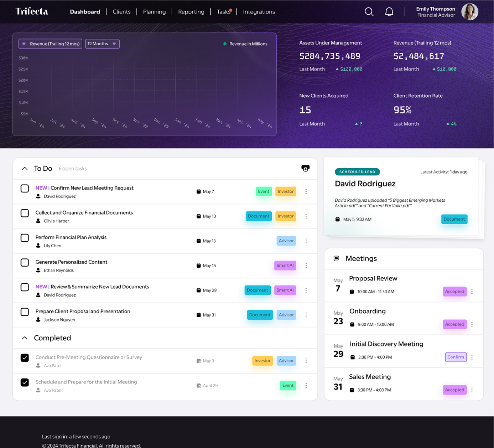Open the search magnifier icon
Image resolution: width=494 pixels, height=448 pixels.
(369, 12)
